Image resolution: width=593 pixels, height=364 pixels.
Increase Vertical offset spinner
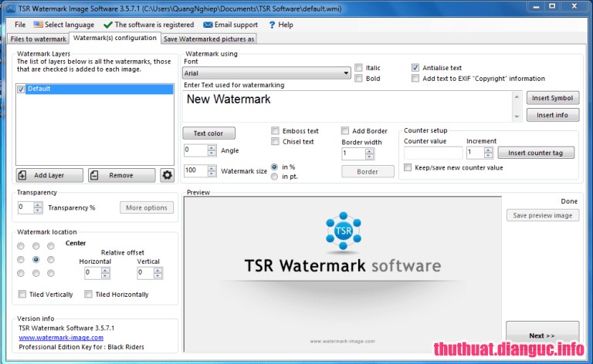click(158, 270)
